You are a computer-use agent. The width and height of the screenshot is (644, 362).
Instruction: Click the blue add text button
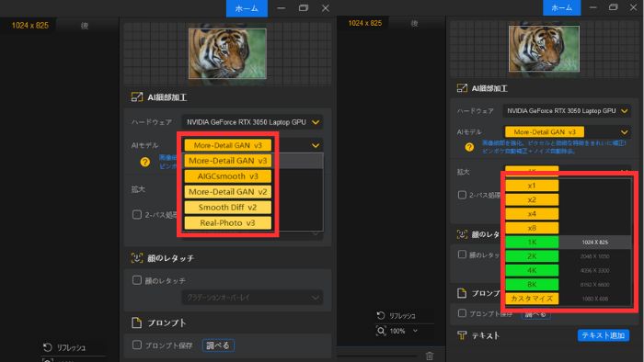click(603, 335)
